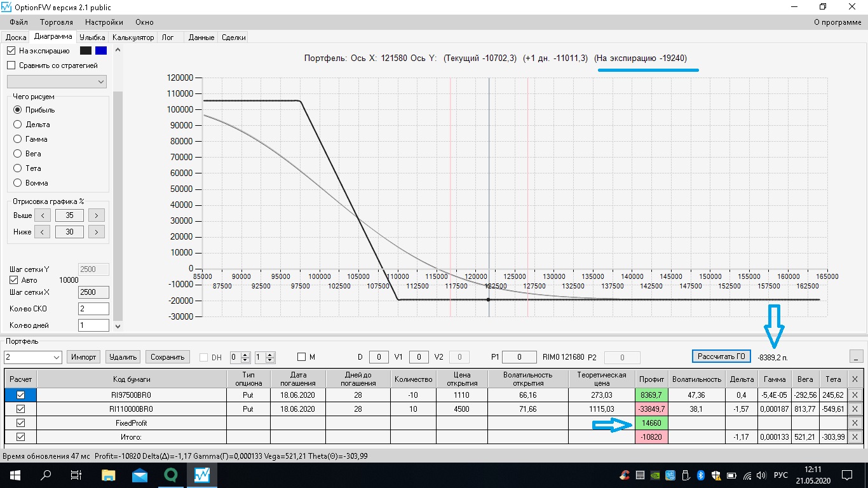The height and width of the screenshot is (488, 868).
Task: Click the spinner arrows on the 0 field
Action: pyautogui.click(x=245, y=357)
